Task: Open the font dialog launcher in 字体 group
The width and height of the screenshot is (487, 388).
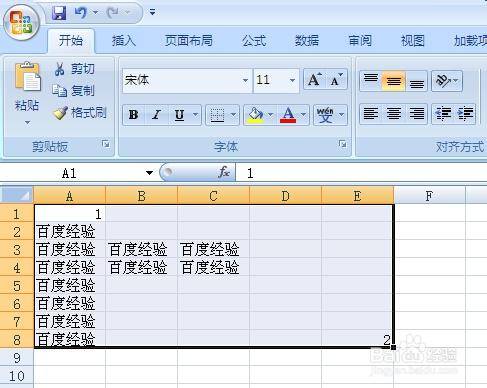Action: [x=342, y=144]
